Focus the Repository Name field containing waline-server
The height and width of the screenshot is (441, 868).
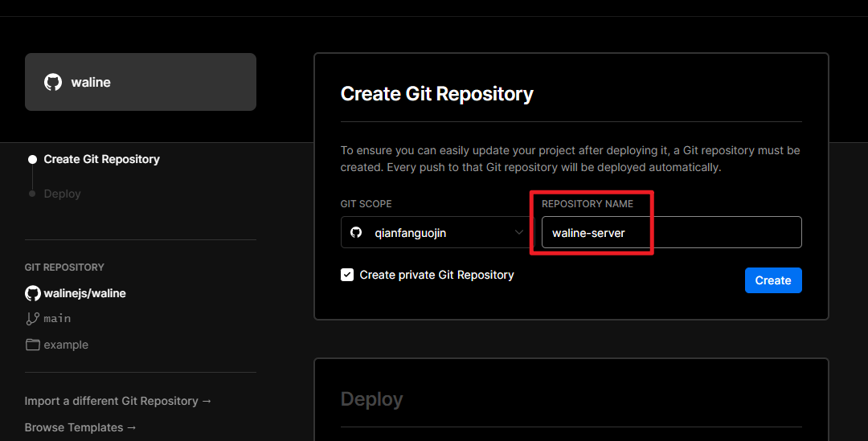(x=671, y=233)
